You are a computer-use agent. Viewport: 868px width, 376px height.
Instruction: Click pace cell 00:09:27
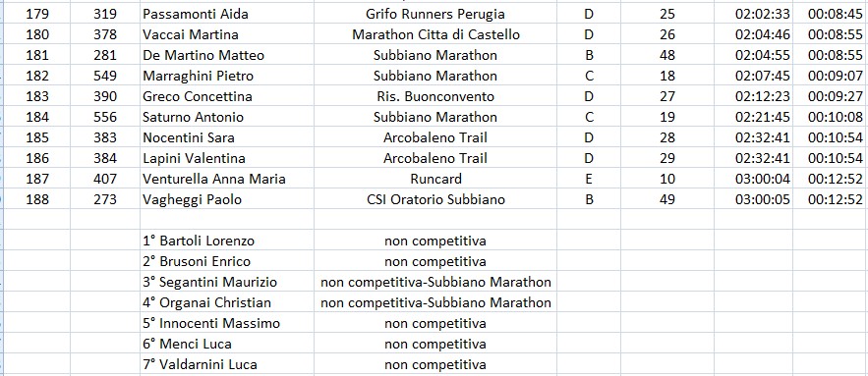tap(831, 96)
